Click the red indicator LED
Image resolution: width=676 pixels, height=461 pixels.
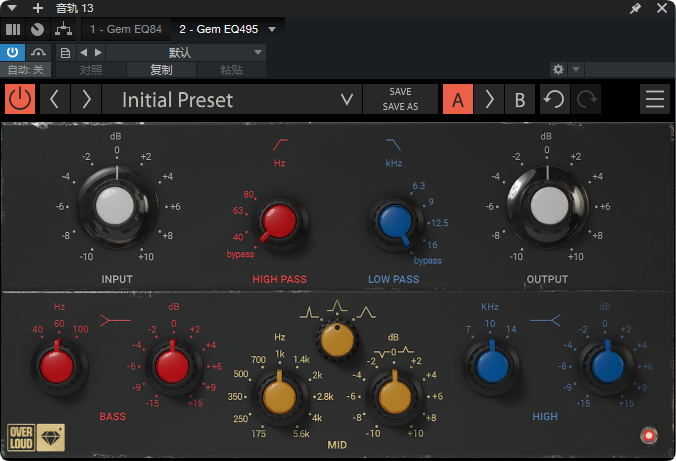pyautogui.click(x=649, y=436)
